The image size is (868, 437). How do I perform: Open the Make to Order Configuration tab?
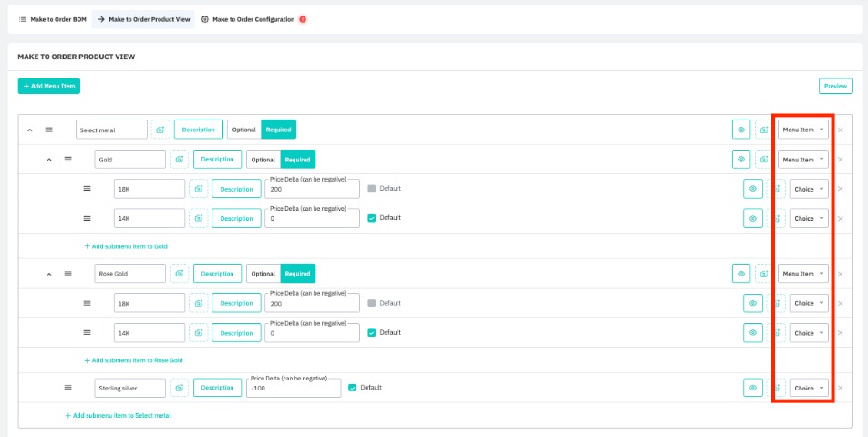tap(253, 19)
